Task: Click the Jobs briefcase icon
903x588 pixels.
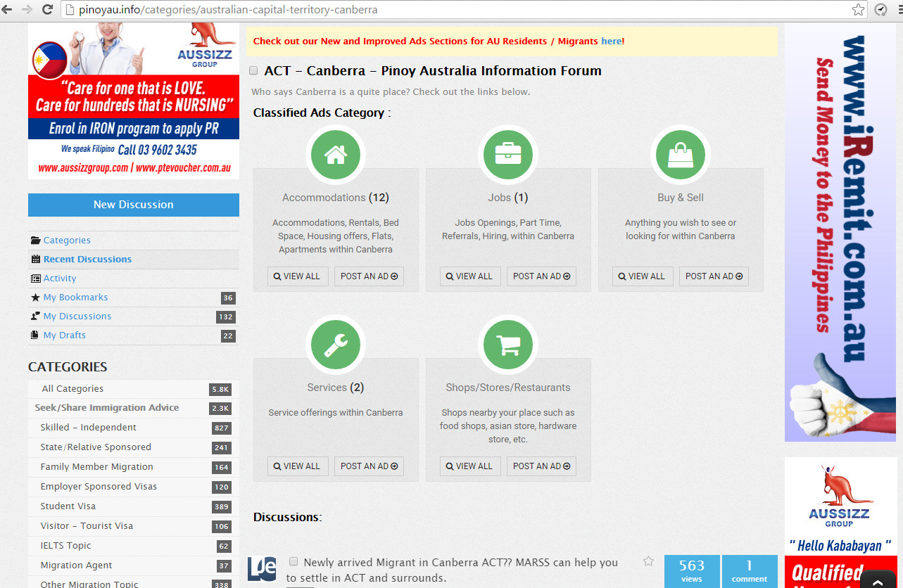Action: pos(507,155)
